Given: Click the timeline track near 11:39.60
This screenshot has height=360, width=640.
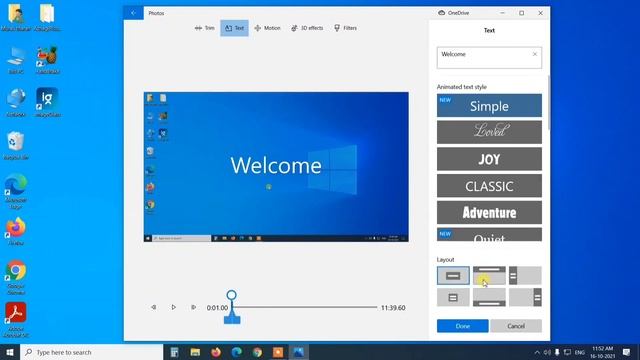Looking at the screenshot, I should pyautogui.click(x=373, y=307).
